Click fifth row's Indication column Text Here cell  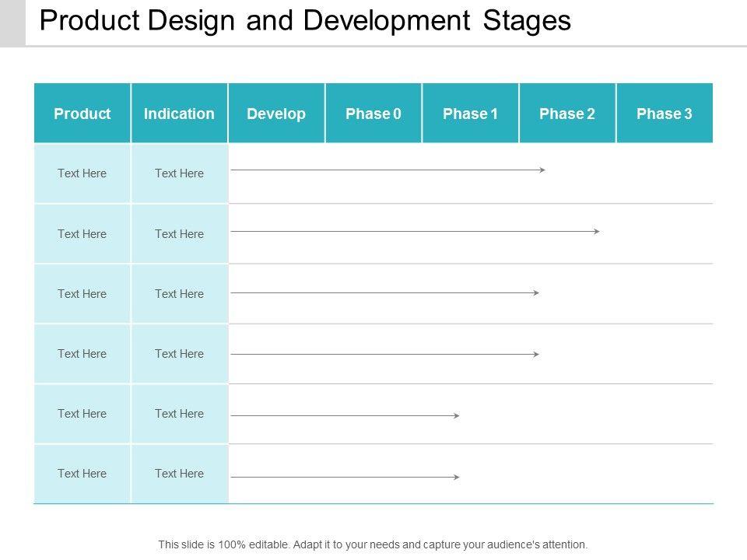click(179, 414)
